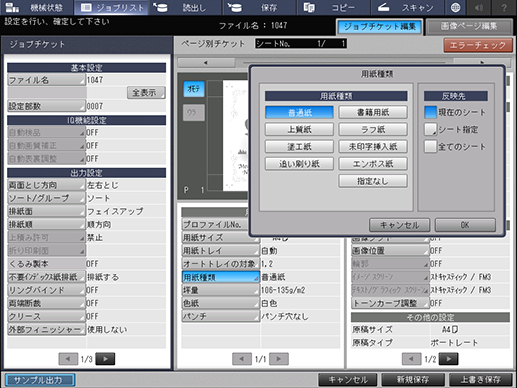This screenshot has height=388, width=517.
Task: Go to previous page of 1/2 pager
Action: [411, 359]
